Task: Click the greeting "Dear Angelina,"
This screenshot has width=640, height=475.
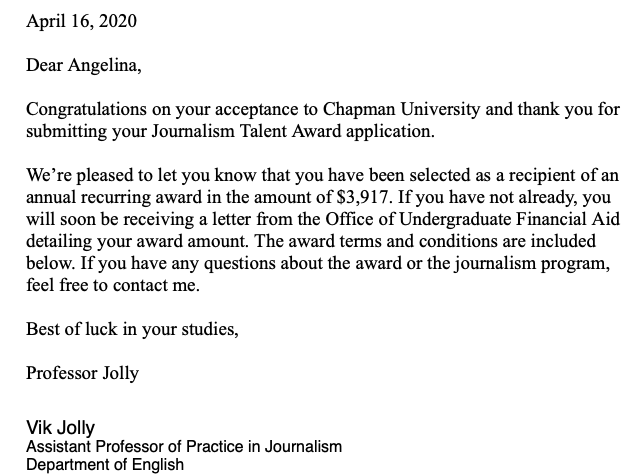Action: [84, 67]
